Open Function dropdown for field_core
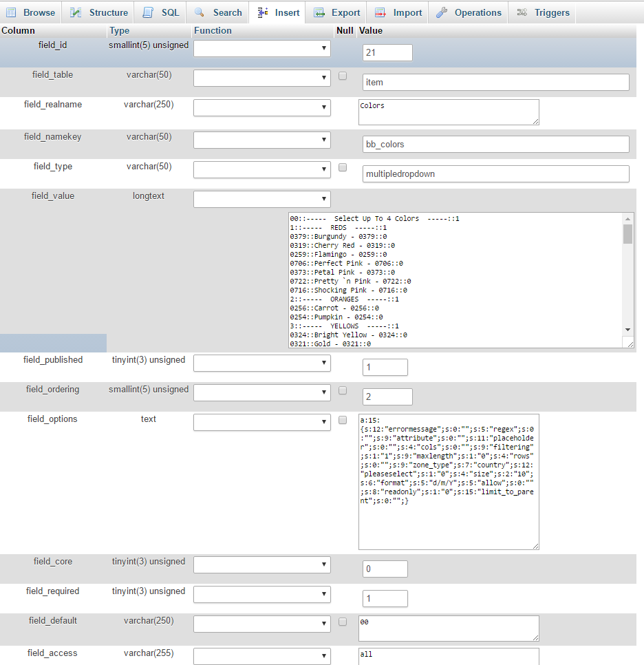644x665 pixels. [262, 565]
